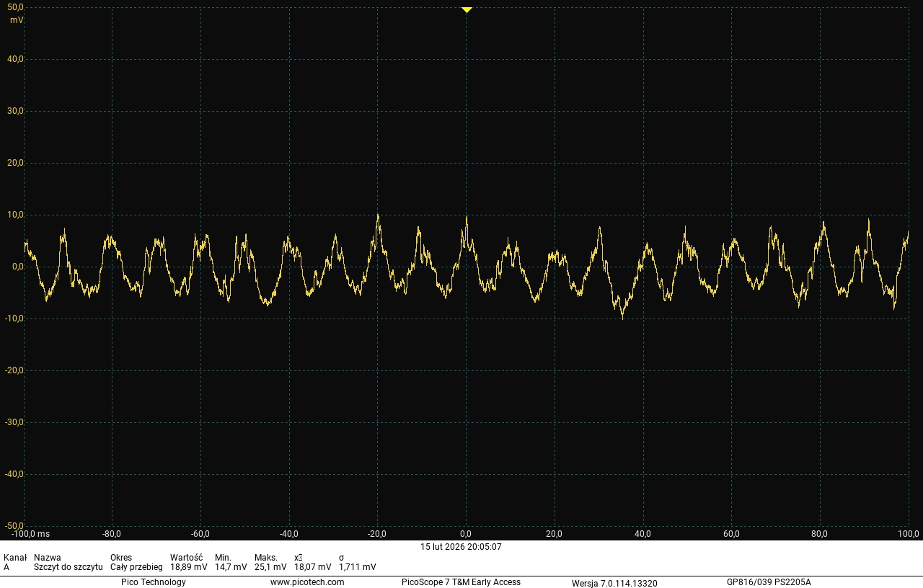Screen dimensions: 923x588
Task: Select the Min. column header
Action: (x=223, y=558)
